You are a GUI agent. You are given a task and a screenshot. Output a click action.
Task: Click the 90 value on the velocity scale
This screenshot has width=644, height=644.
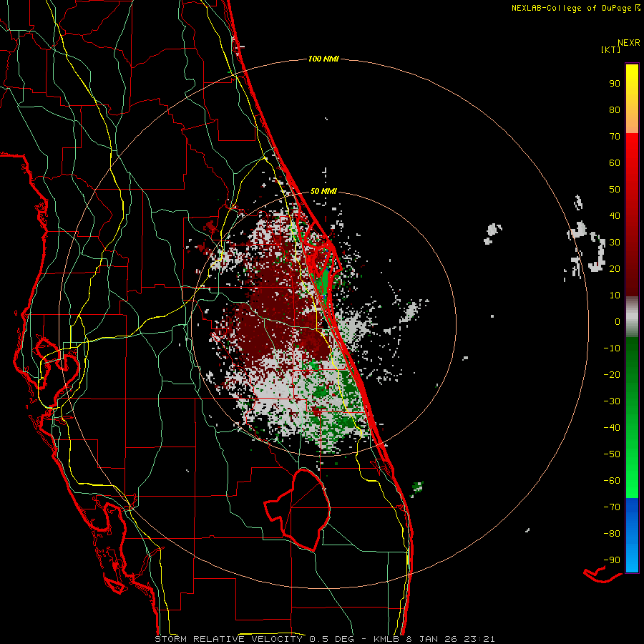point(615,84)
